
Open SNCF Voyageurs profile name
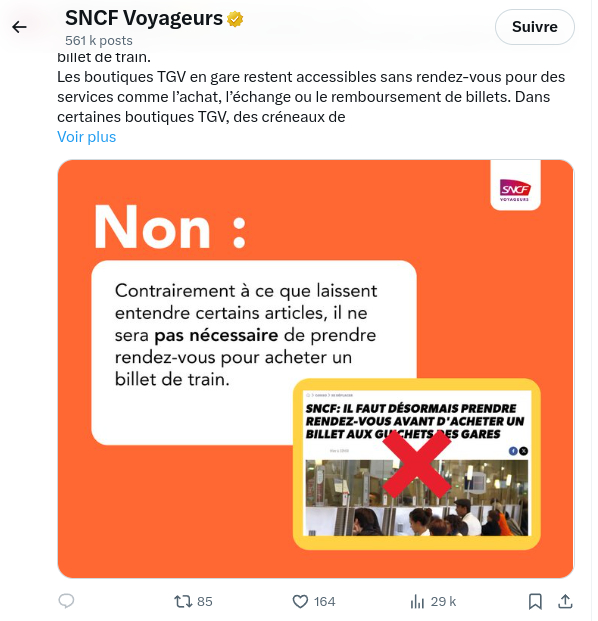[144, 18]
